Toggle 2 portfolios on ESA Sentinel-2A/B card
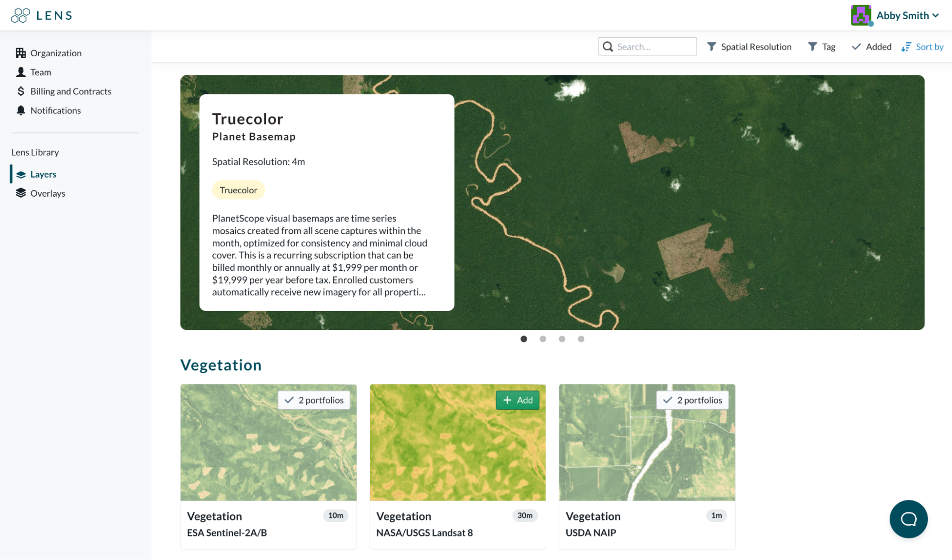 (x=314, y=400)
